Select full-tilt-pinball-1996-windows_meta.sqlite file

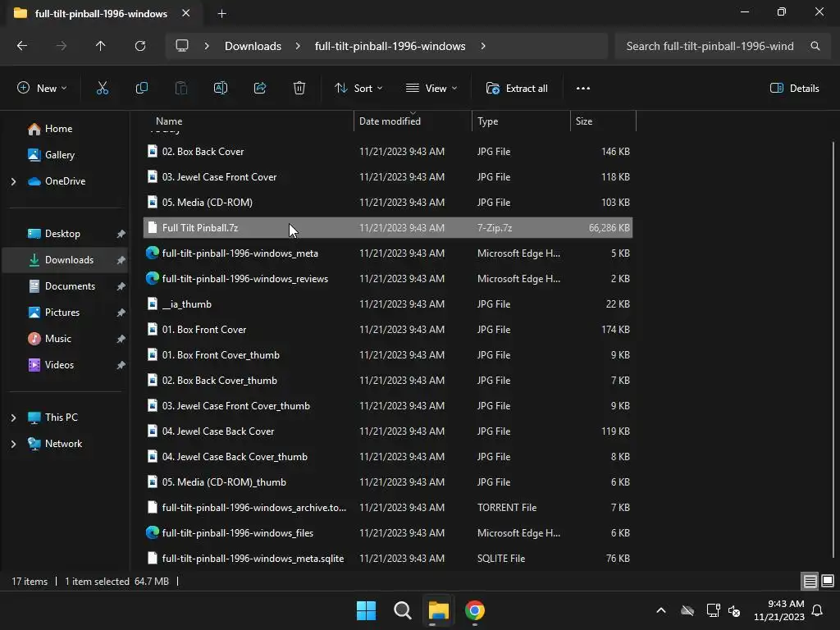[x=388, y=558]
